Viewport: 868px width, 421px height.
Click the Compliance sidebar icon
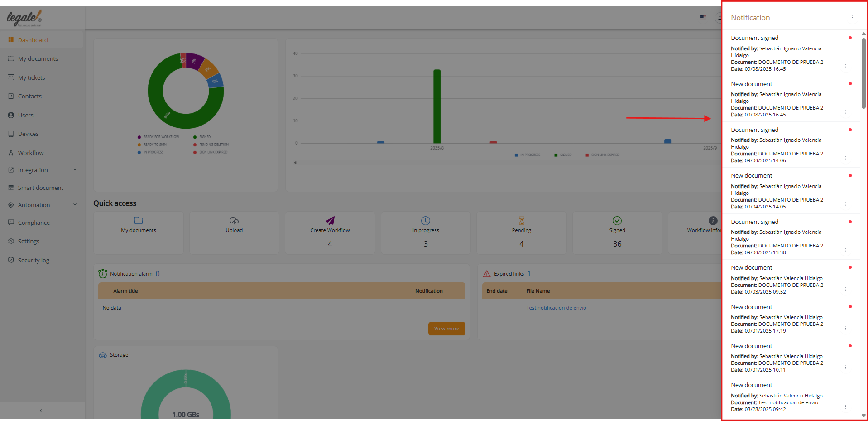coord(11,223)
